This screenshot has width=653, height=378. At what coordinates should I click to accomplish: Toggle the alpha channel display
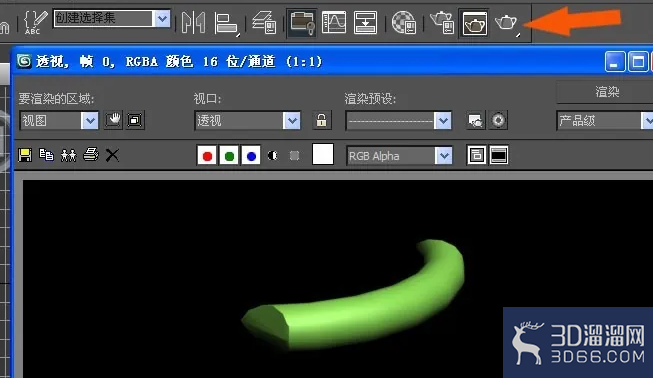[273, 156]
